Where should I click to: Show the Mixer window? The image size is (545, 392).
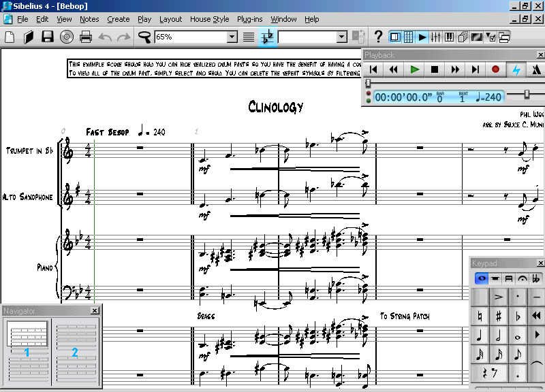coord(435,37)
